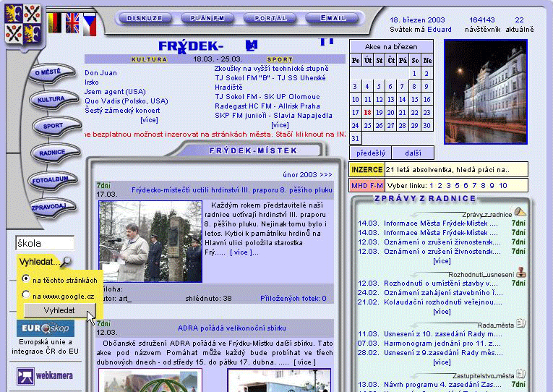This screenshot has width=553, height=392.
Task: Click the stamp icon beside Rozhodnutí usnesení
Action: (x=521, y=273)
